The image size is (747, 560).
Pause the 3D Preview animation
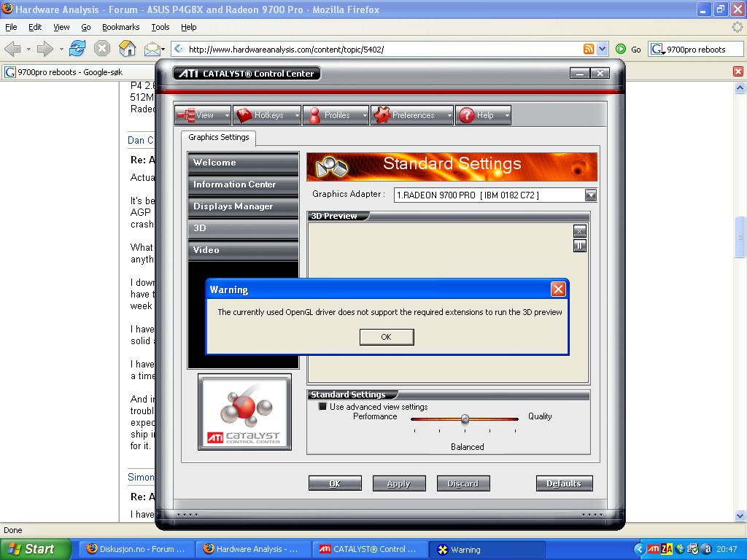pos(579,246)
